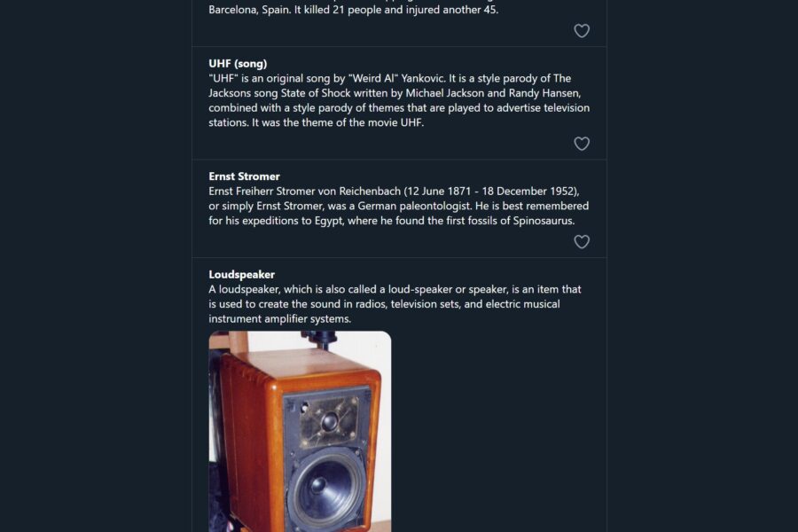Viewport: 798px width, 532px height.
Task: Click the UHF song description paragraph
Action: point(399,100)
